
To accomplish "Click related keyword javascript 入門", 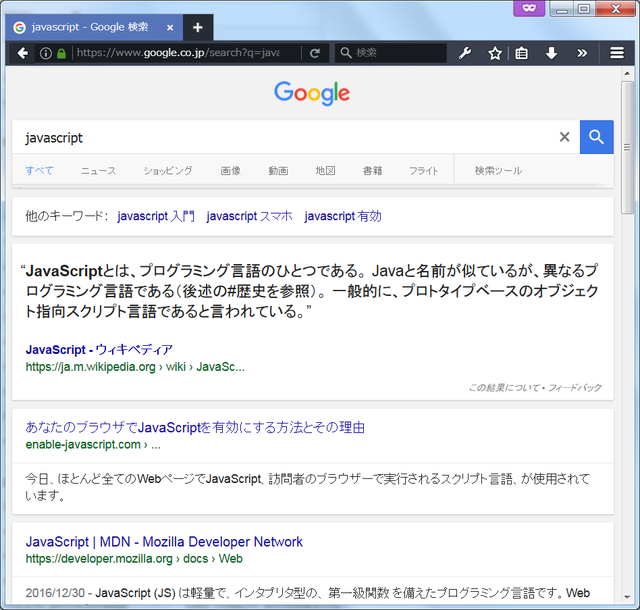I will [156, 216].
